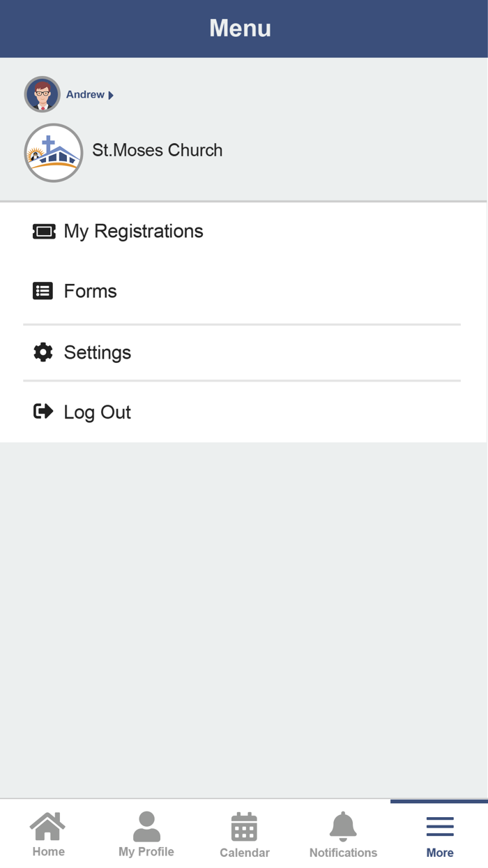
Task: Open the My Registrations menu item
Action: point(134,232)
